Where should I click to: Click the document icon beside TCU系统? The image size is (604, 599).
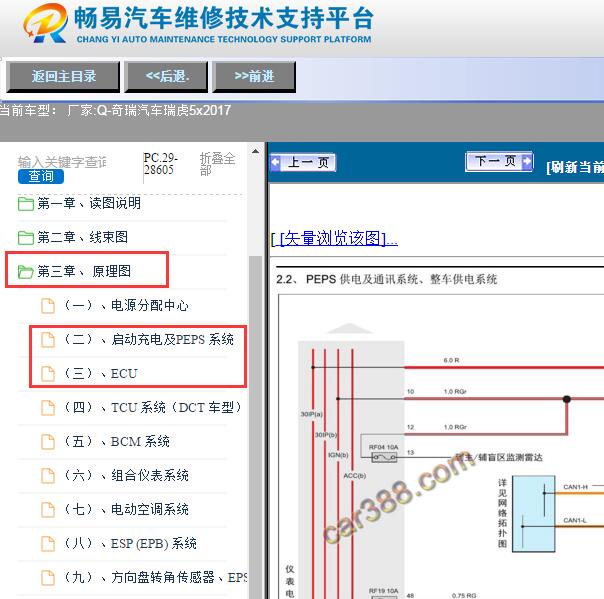click(48, 408)
